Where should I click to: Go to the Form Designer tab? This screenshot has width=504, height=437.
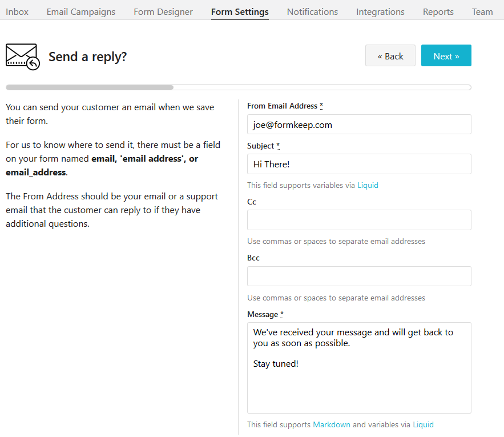tap(163, 11)
